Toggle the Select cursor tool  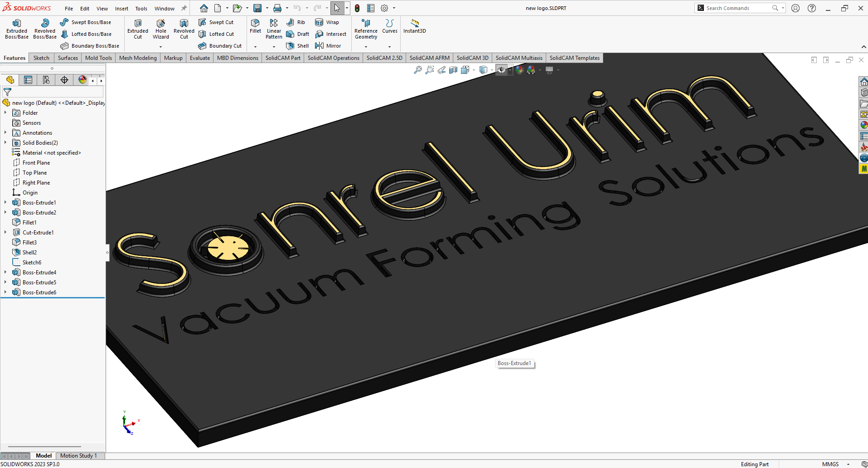[x=337, y=8]
